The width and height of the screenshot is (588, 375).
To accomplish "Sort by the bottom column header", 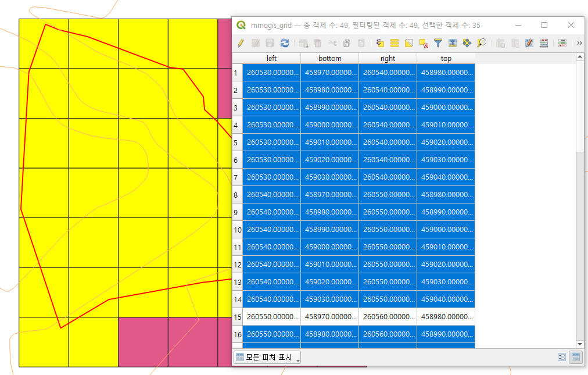I will [329, 59].
